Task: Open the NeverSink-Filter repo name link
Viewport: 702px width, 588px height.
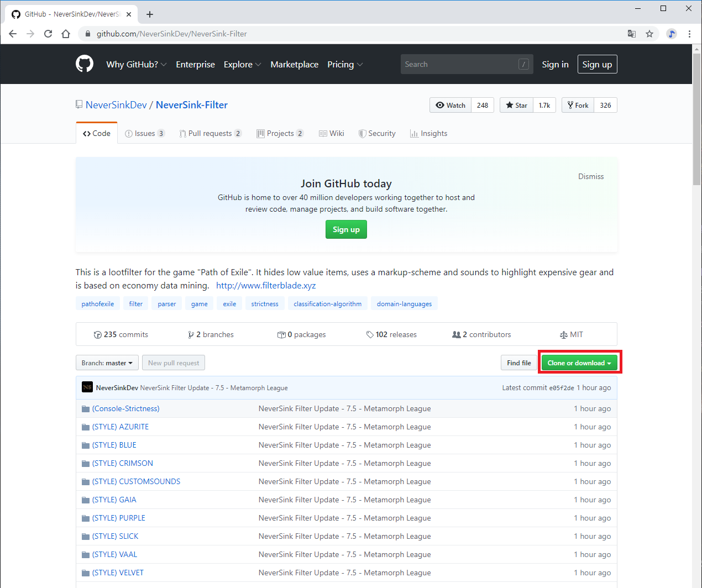Action: [x=191, y=105]
